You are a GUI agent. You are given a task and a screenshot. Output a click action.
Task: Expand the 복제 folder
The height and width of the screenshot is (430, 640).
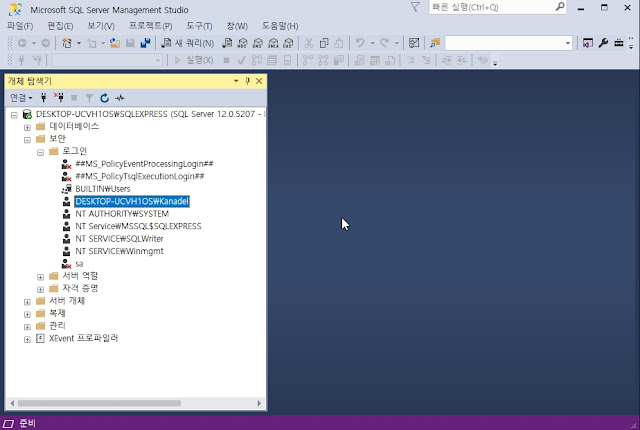click(x=27, y=315)
